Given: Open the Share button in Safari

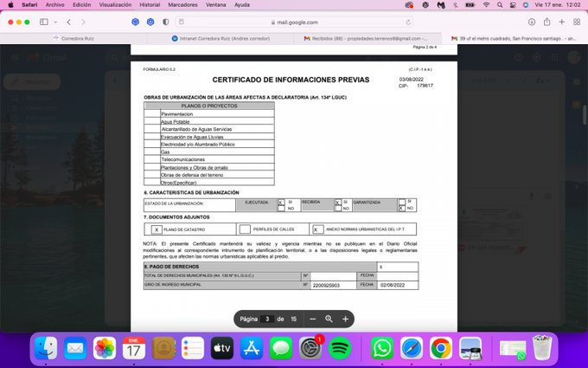Looking at the screenshot, I should click(546, 22).
